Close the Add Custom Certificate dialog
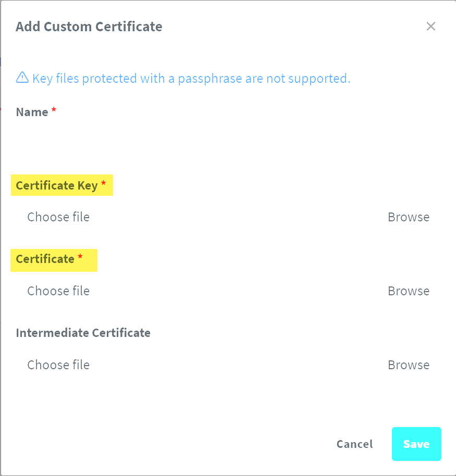This screenshot has height=476, width=456. point(430,27)
